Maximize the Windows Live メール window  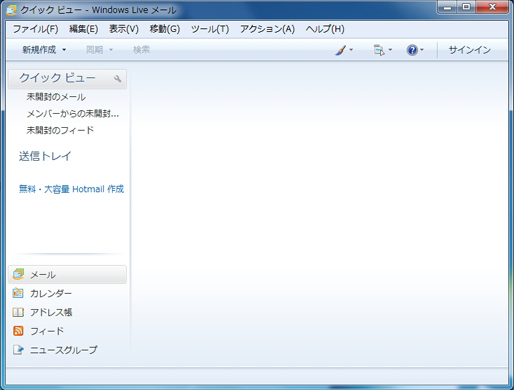click(467, 7)
